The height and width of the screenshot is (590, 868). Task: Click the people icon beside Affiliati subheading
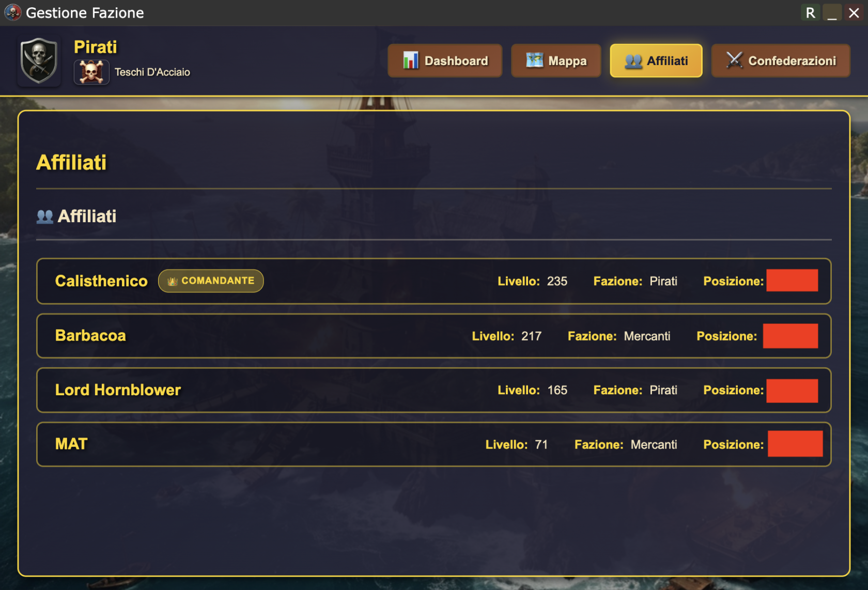(x=45, y=216)
